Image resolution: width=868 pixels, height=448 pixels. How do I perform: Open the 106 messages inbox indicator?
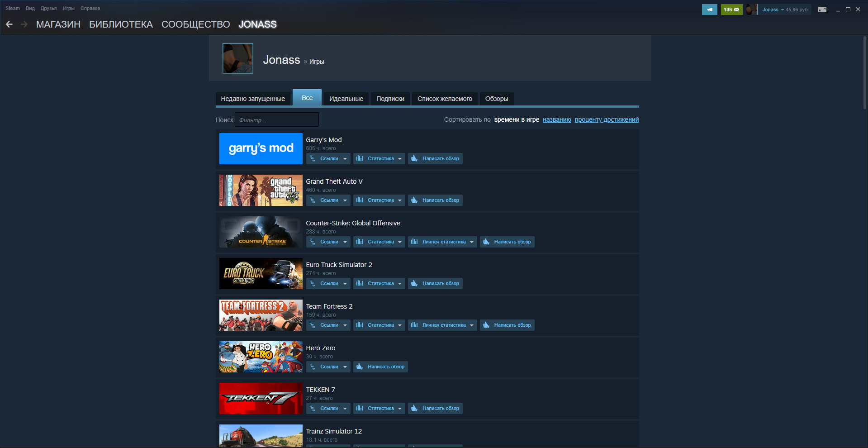tap(731, 10)
